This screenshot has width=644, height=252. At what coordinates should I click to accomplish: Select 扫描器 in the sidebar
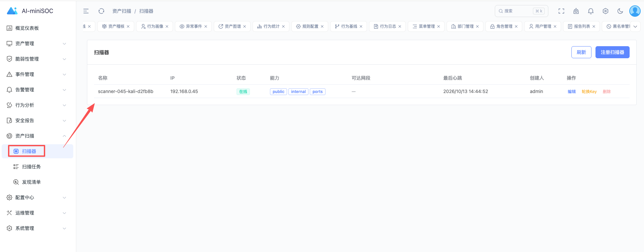click(37, 151)
